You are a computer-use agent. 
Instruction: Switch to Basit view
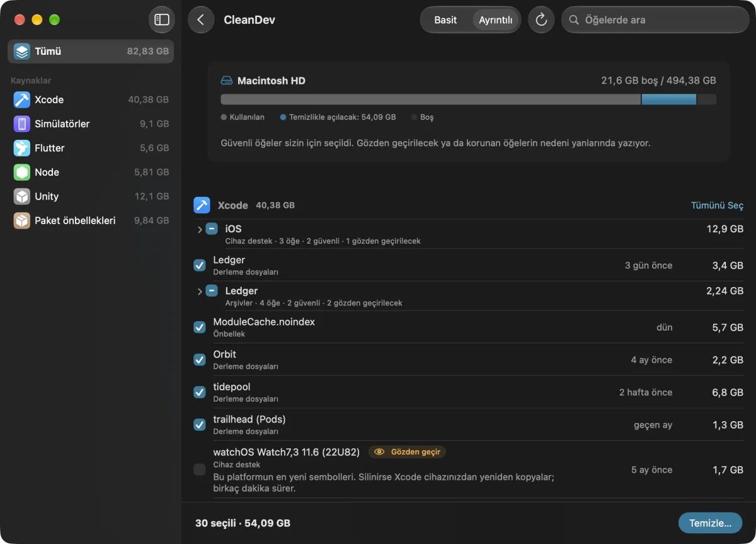pyautogui.click(x=445, y=20)
